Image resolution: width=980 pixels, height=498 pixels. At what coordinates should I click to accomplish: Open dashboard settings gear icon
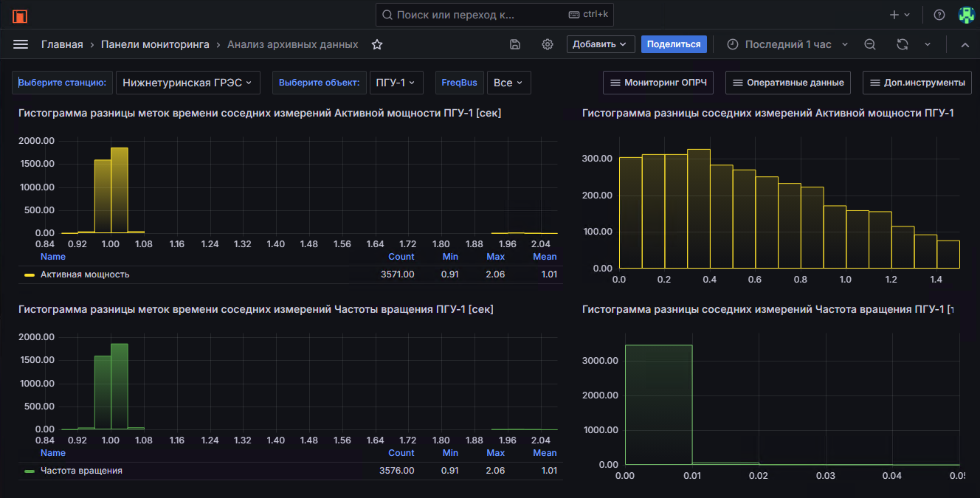click(548, 44)
